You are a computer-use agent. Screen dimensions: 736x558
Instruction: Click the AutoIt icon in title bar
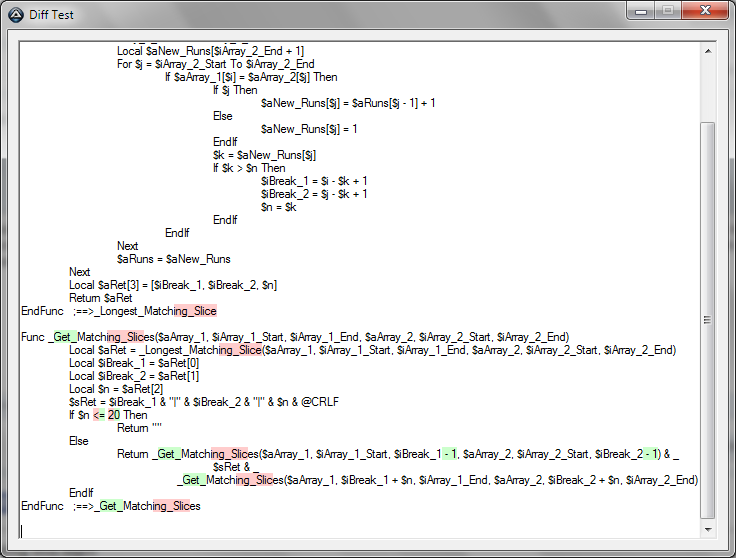point(15,15)
